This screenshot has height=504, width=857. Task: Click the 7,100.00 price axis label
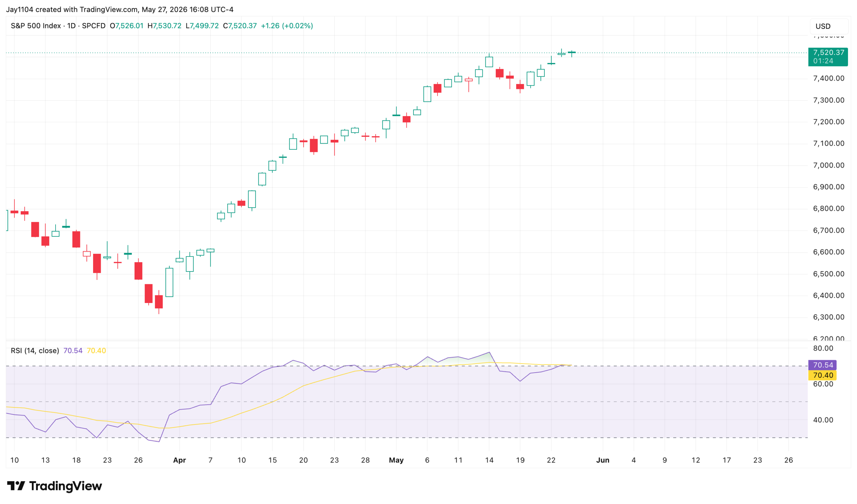[x=829, y=143]
